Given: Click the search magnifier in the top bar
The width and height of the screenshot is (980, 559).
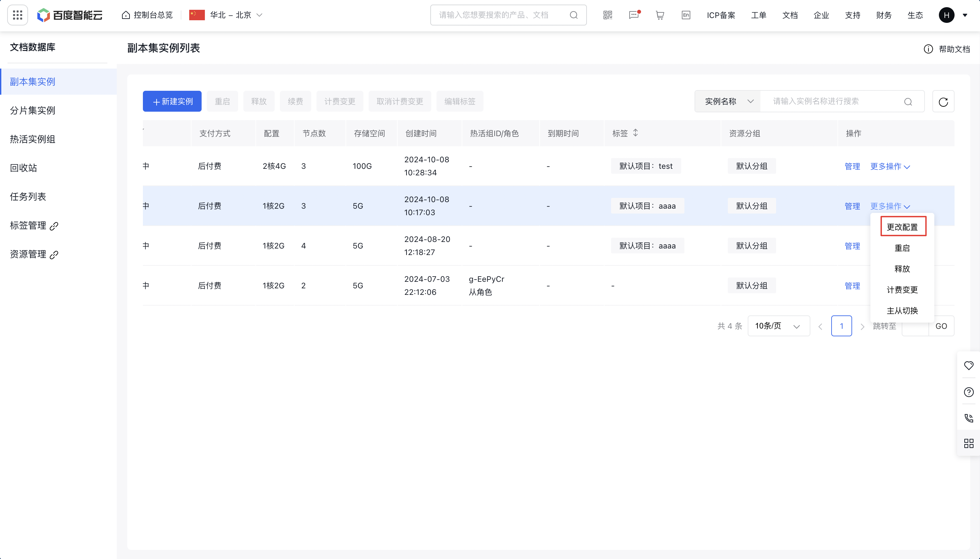Looking at the screenshot, I should pos(574,15).
